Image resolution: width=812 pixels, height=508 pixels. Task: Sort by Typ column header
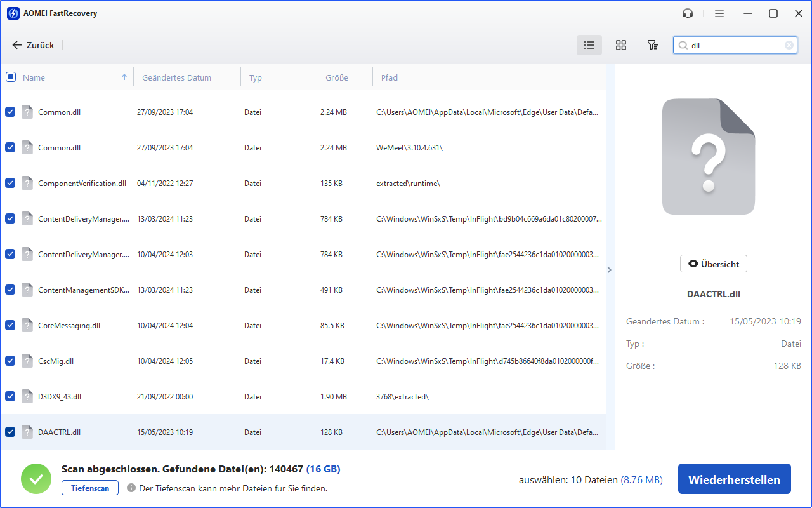pyautogui.click(x=256, y=77)
